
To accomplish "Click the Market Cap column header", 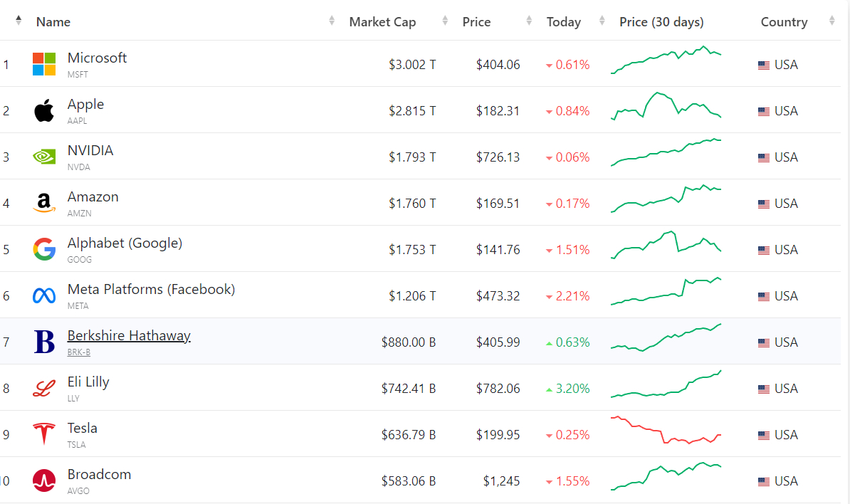I will pos(382,21).
